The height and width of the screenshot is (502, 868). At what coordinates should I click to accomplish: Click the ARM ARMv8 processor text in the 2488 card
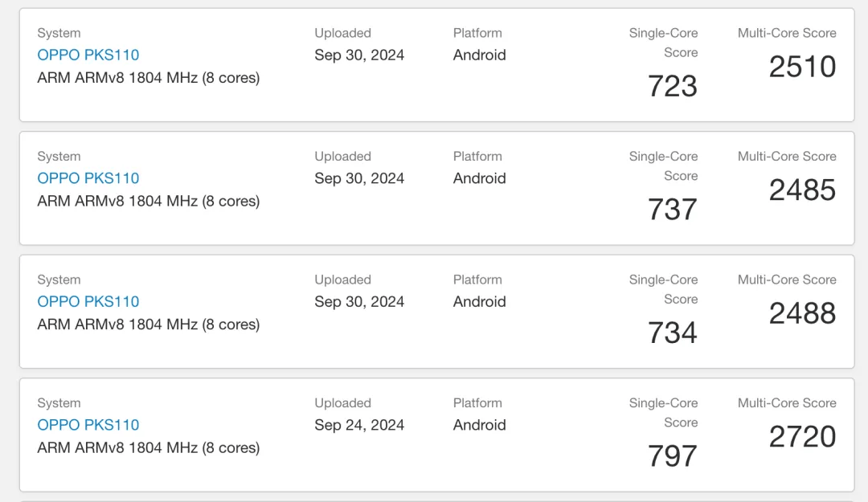pyautogui.click(x=149, y=324)
